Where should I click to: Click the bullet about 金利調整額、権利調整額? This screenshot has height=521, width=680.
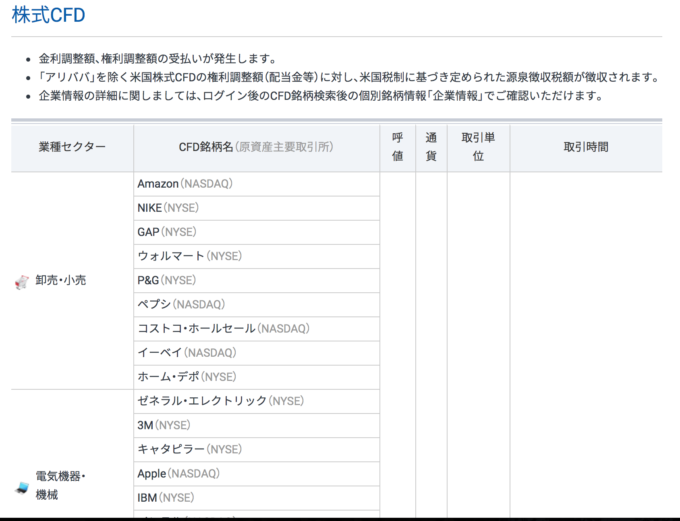point(158,59)
